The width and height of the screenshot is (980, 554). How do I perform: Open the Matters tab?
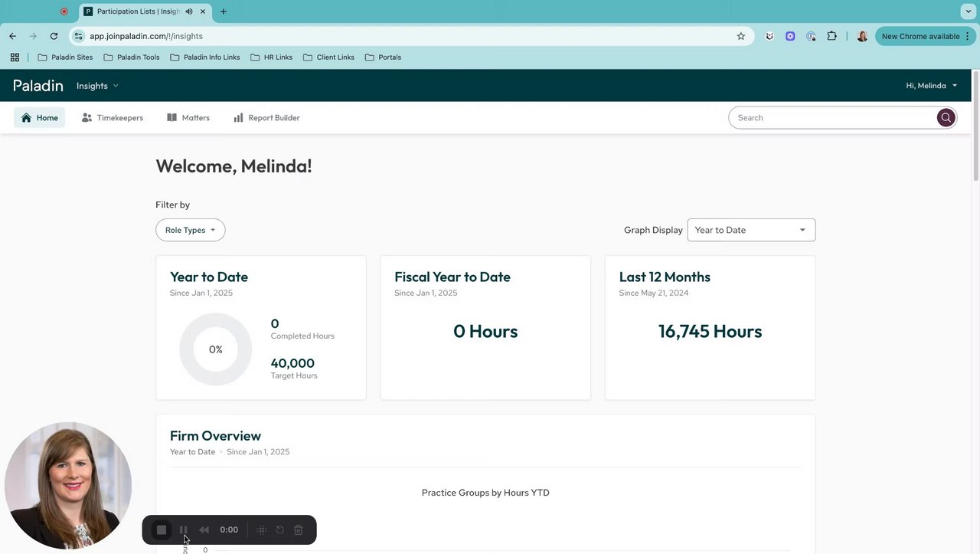click(188, 118)
